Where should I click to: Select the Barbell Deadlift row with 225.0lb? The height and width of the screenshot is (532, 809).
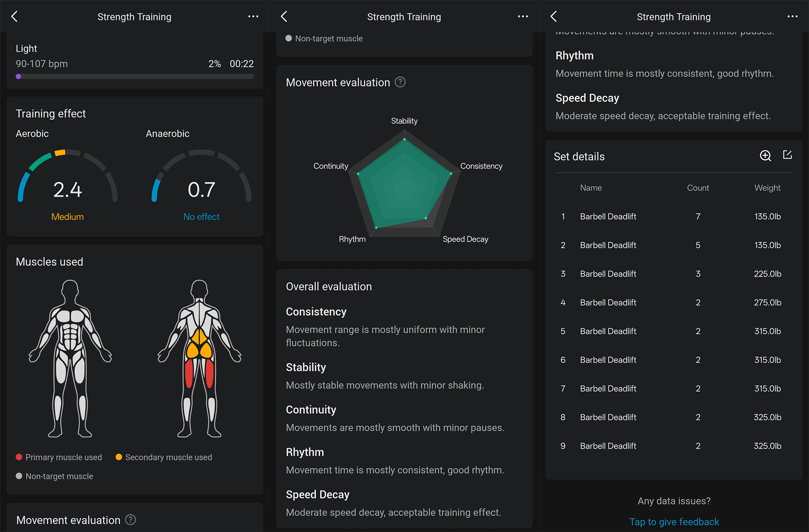tap(672, 273)
